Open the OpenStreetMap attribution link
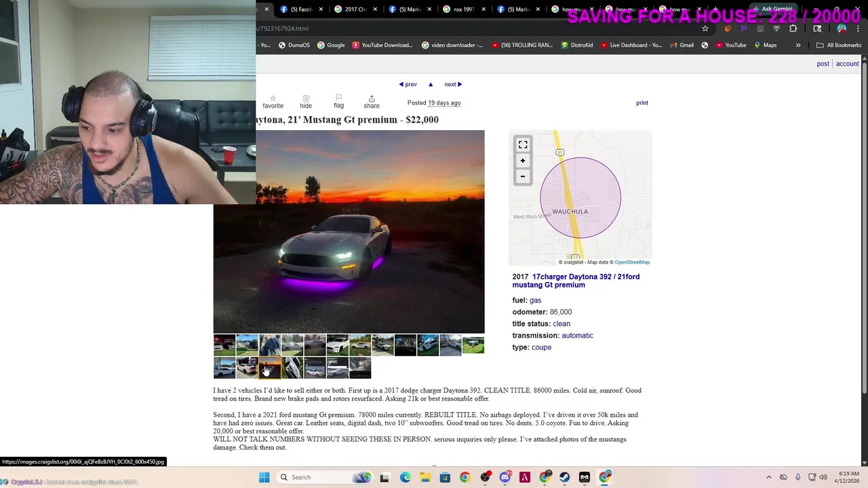 (x=632, y=262)
